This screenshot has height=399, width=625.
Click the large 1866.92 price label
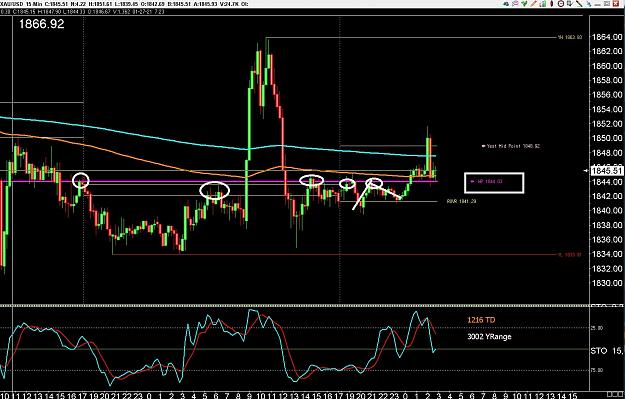tap(41, 24)
